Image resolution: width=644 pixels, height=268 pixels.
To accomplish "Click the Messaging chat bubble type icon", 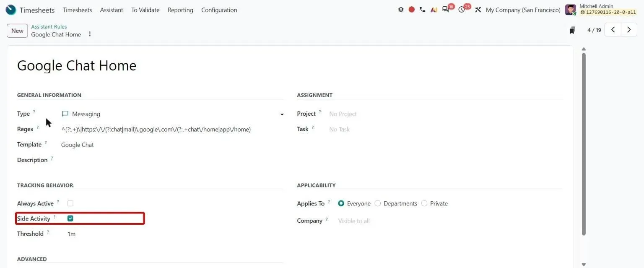I will [65, 114].
